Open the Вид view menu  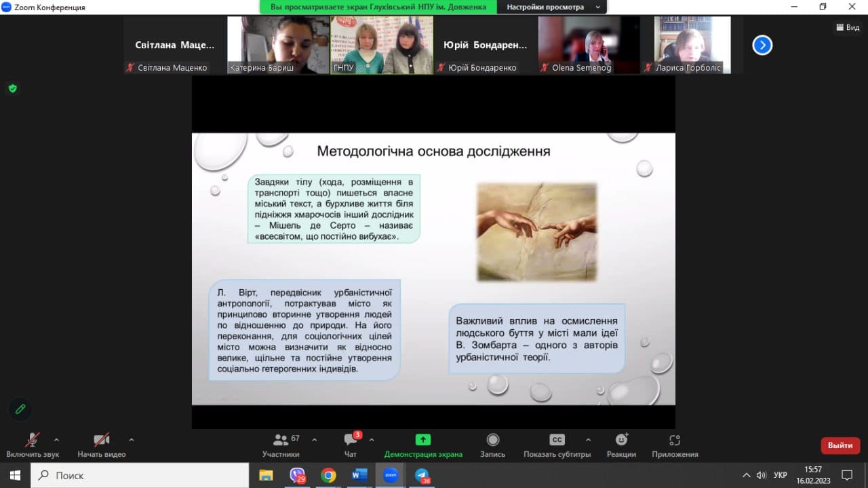(848, 28)
